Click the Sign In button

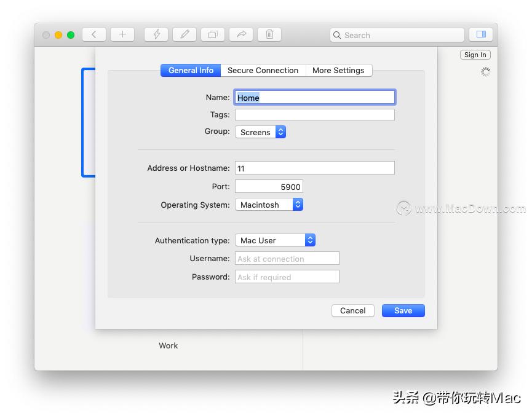475,55
